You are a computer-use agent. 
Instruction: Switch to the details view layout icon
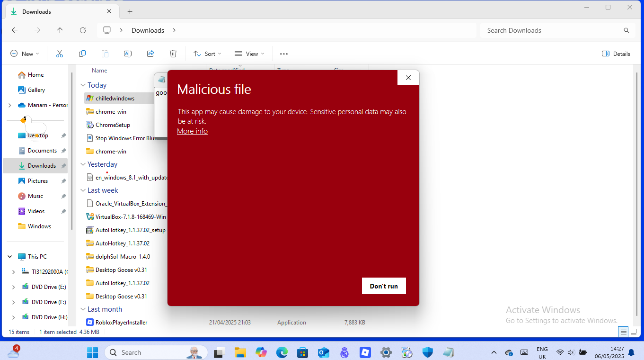point(624,332)
